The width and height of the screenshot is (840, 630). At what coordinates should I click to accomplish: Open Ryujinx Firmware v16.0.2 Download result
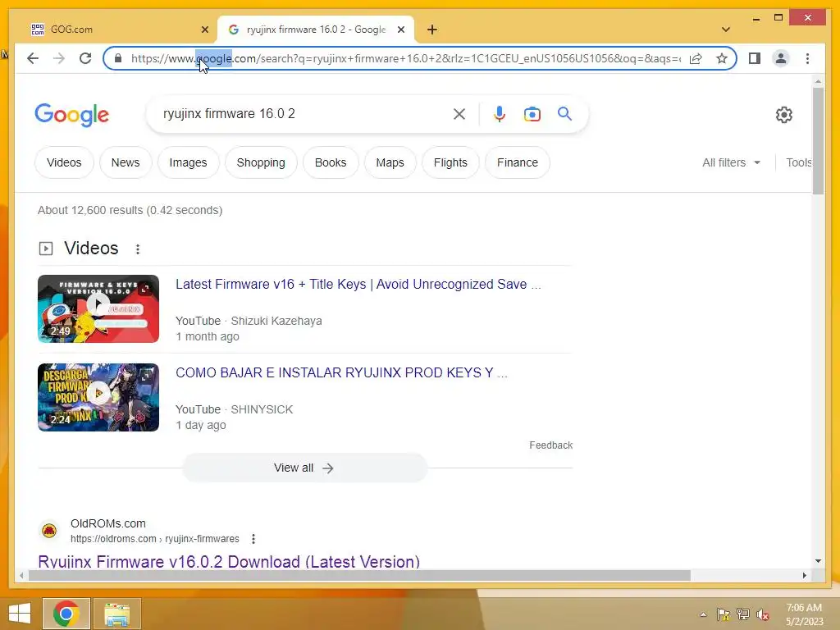pyautogui.click(x=229, y=561)
